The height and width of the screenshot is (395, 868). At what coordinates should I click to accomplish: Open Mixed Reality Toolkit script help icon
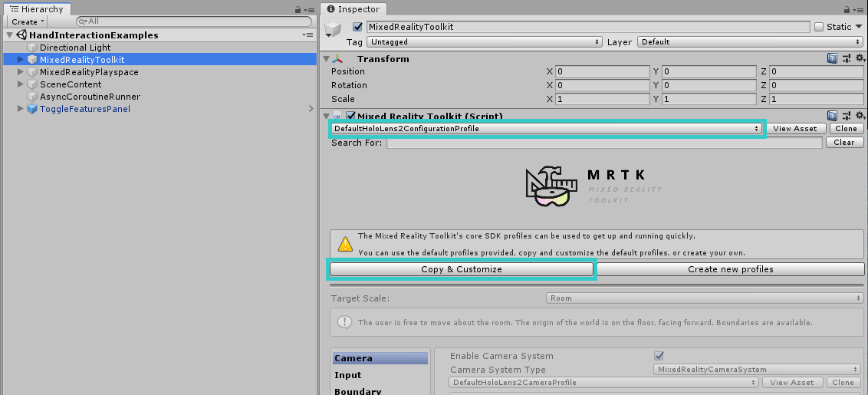click(x=832, y=115)
